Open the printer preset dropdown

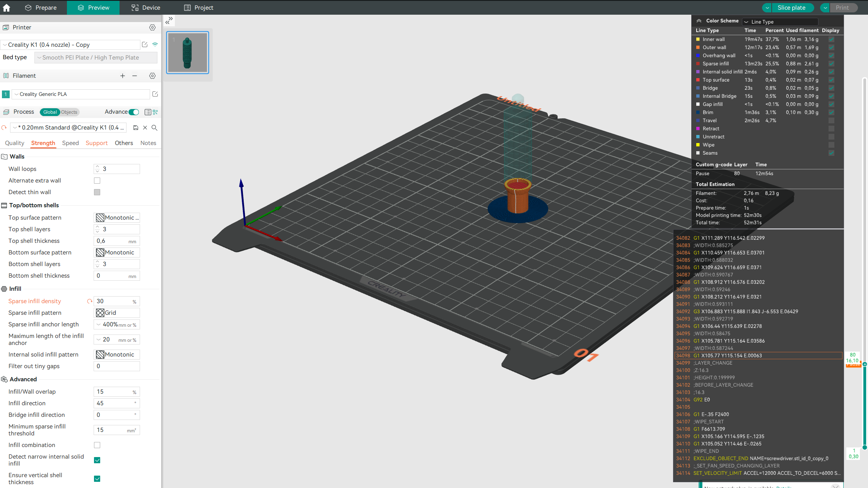[70, 45]
